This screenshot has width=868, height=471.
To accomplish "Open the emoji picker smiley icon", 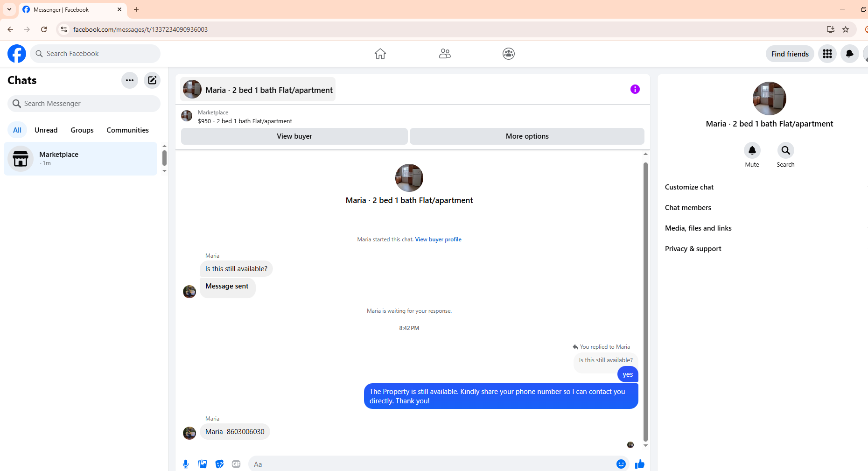I will (x=621, y=464).
